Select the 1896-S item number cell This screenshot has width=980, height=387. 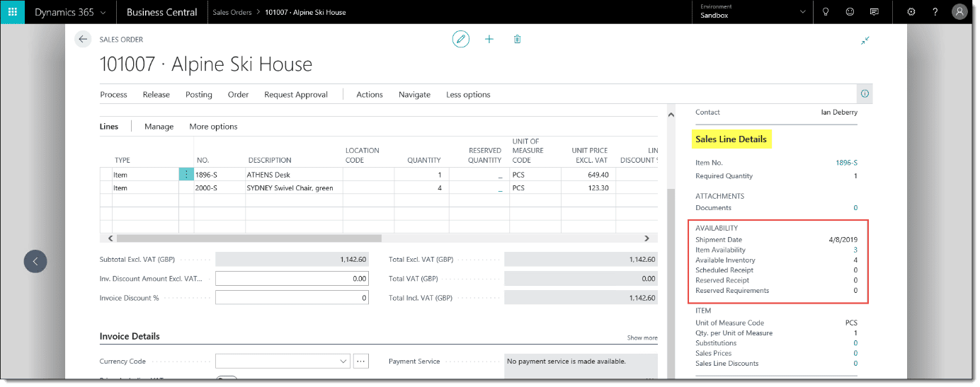(220, 174)
